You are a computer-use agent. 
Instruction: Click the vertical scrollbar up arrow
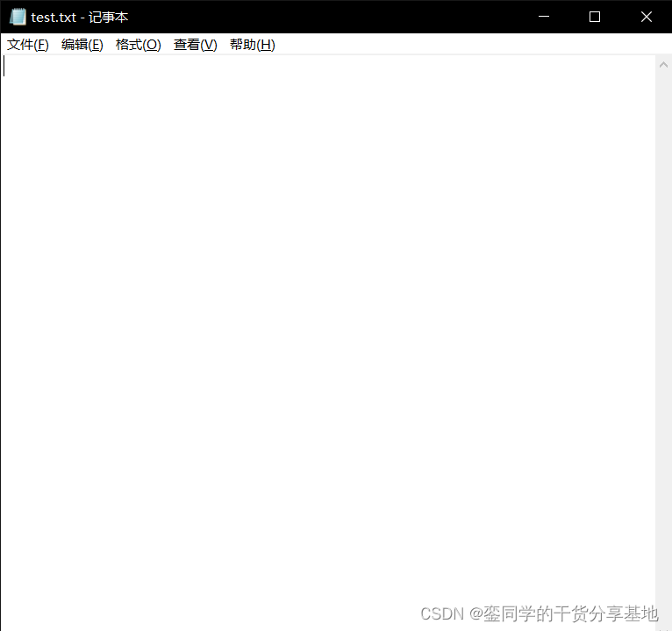click(663, 65)
